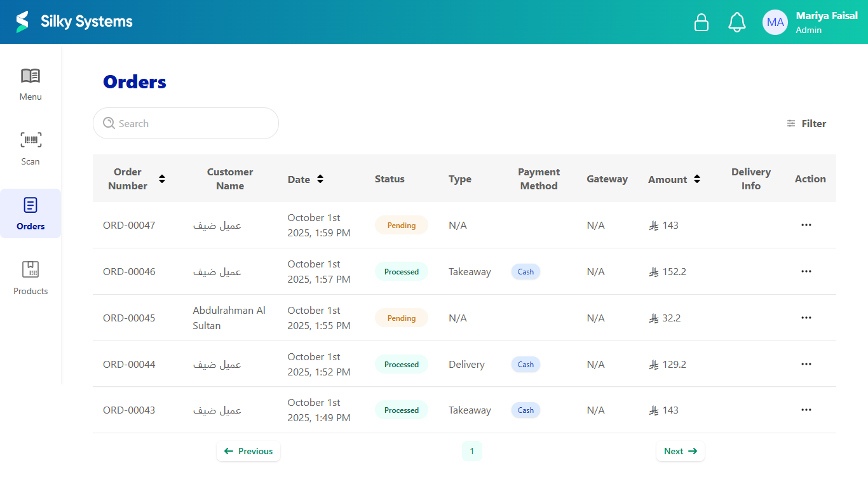Open the MA user avatar
The image size is (868, 479).
pyautogui.click(x=775, y=22)
